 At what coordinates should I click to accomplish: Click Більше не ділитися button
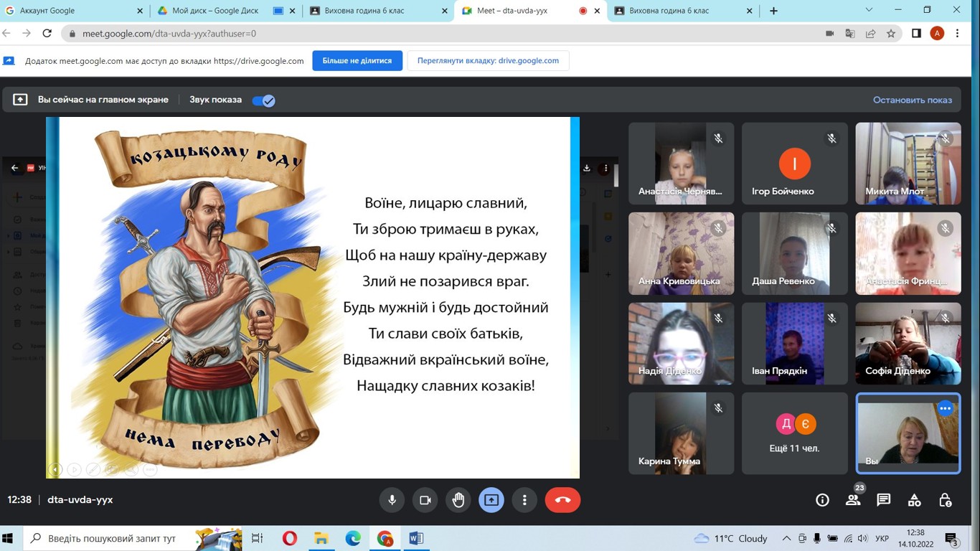[357, 61]
